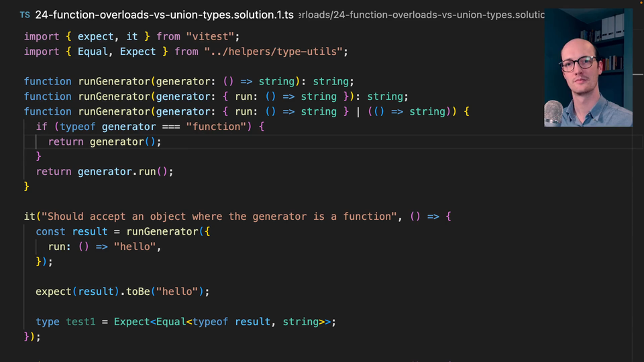Click the closing brace of the runGenerator function
The image size is (644, 362).
[x=27, y=186]
